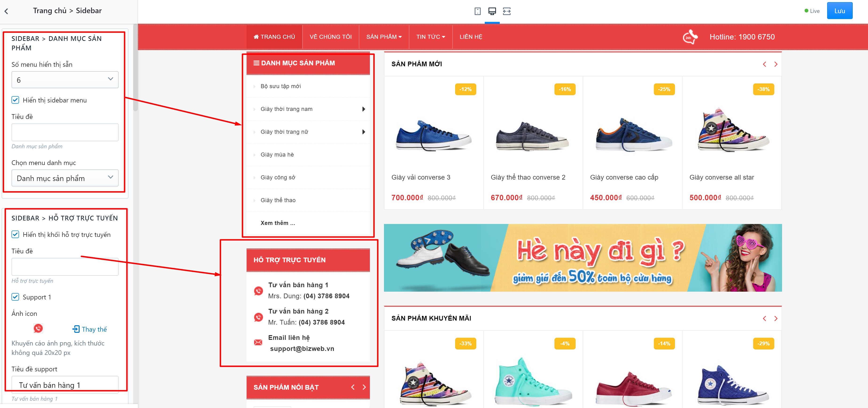Click the Hè này đi gì promotional banner
This screenshot has height=408, width=868.
click(x=583, y=258)
